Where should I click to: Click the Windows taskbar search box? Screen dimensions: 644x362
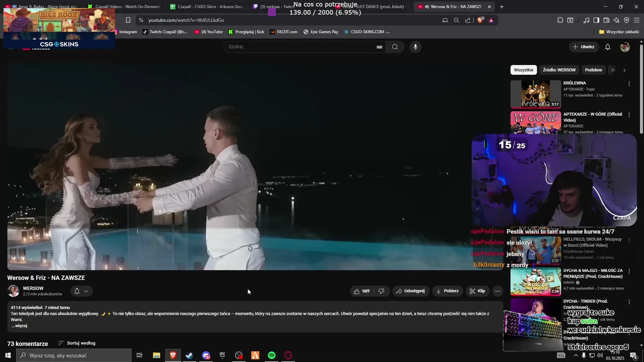pyautogui.click(x=74, y=355)
